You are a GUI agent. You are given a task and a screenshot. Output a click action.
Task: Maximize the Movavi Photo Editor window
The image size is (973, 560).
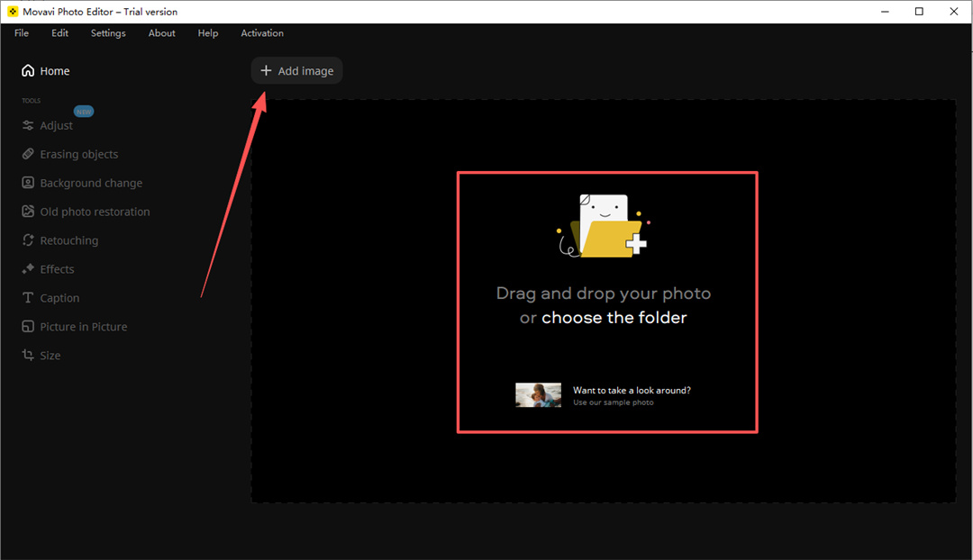(919, 11)
